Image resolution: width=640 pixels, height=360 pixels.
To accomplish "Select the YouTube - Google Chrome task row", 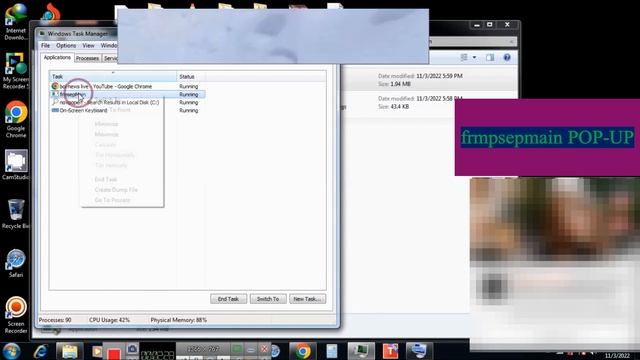I will click(127, 87).
